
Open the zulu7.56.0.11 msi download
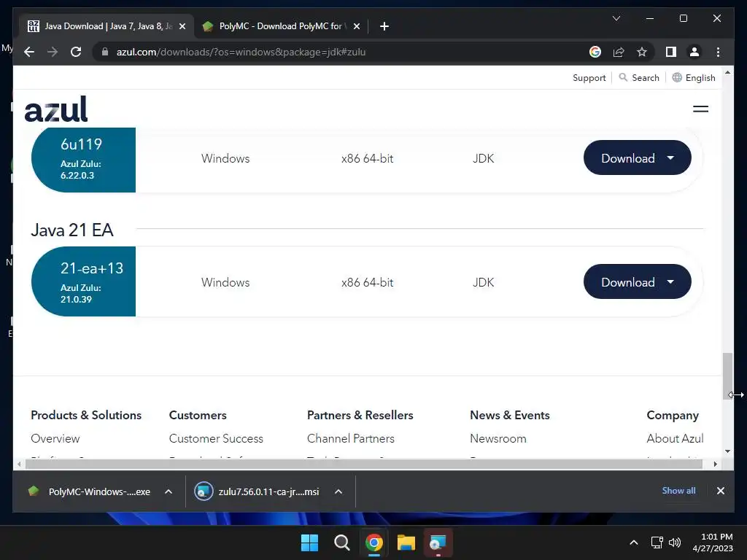click(x=258, y=491)
